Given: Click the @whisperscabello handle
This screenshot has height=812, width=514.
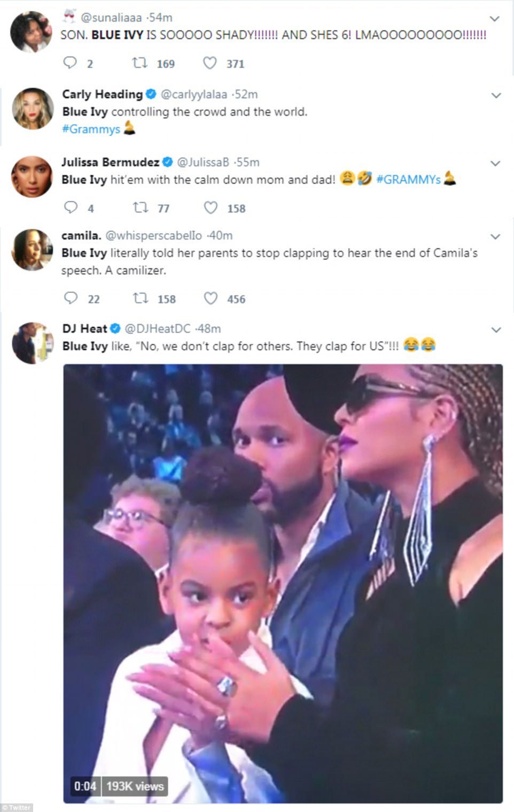Looking at the screenshot, I should click(x=153, y=235).
